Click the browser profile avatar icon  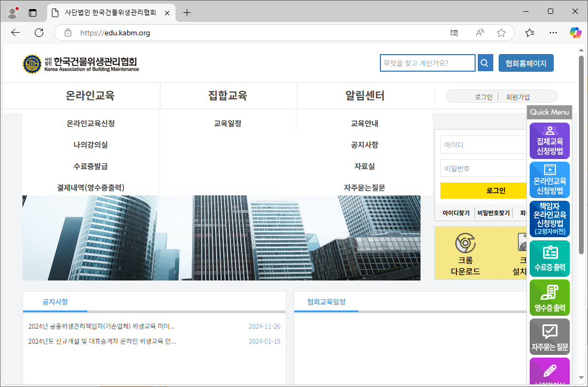tap(12, 13)
